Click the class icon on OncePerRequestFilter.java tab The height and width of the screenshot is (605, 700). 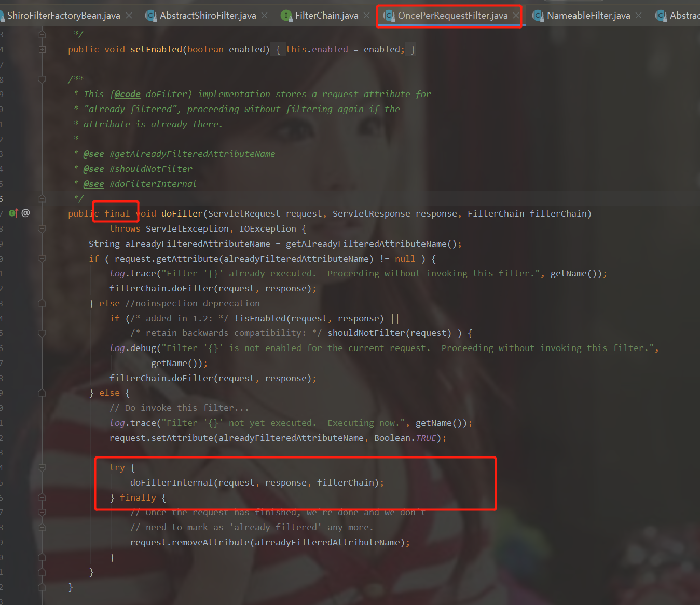[x=389, y=16]
